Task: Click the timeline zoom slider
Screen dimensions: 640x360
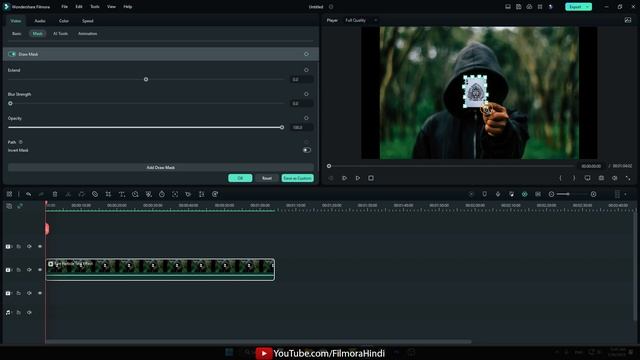Action: pyautogui.click(x=572, y=194)
